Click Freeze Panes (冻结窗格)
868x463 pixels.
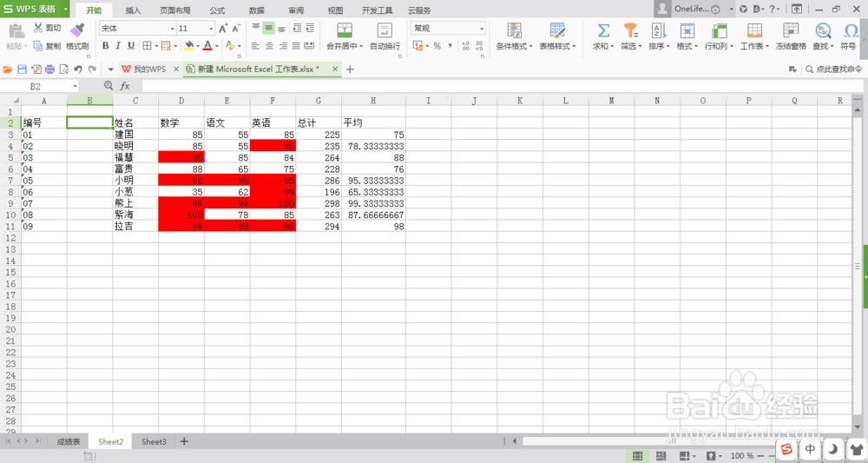click(791, 36)
